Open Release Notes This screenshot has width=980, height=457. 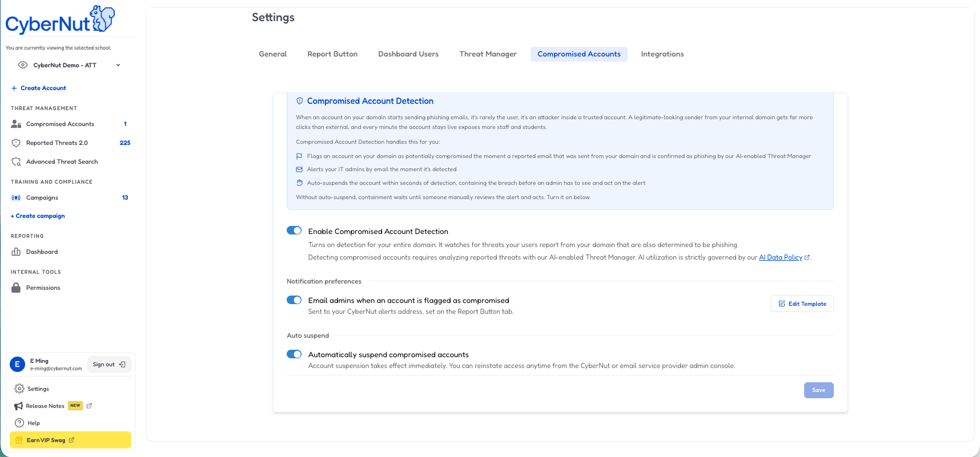click(45, 406)
